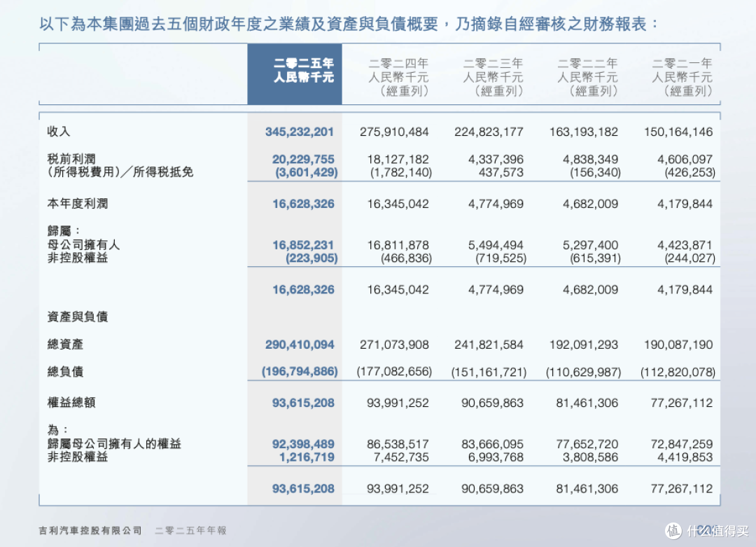Select the 收入 row label
756x547 pixels.
coord(59,131)
